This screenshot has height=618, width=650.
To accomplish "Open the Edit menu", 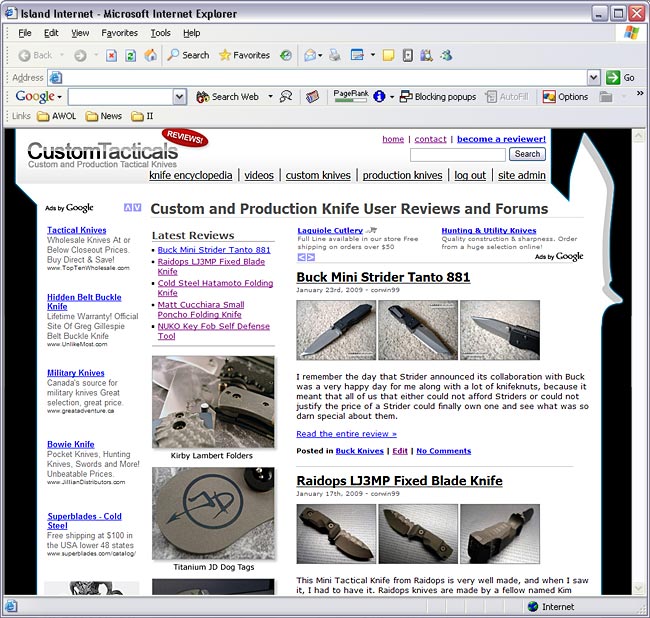I will [51, 33].
